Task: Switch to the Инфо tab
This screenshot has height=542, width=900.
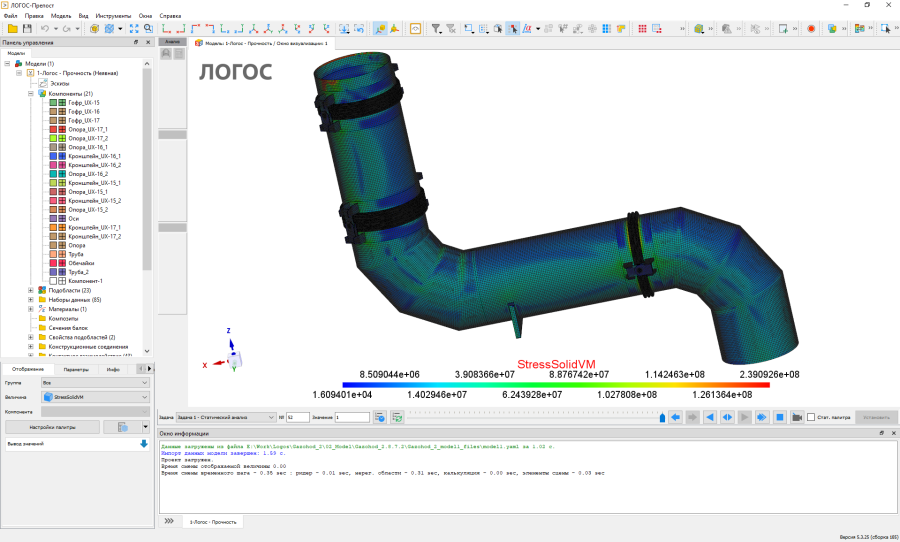Action: pyautogui.click(x=113, y=369)
